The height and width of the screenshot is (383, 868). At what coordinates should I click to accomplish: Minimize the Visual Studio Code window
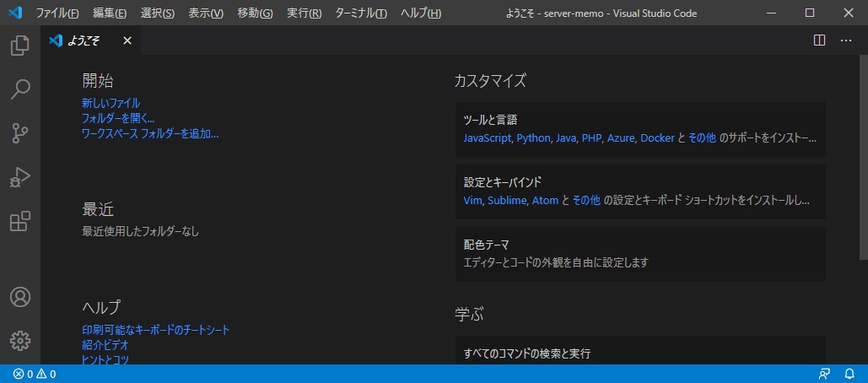[x=773, y=13]
